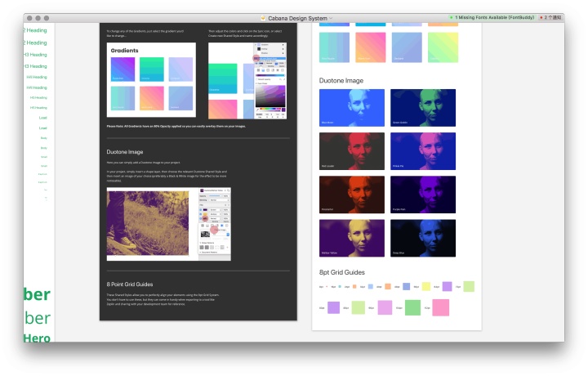Select the orange-to-pink gradient swatch on the white artboard
588x376 pixels.
[371, 47]
